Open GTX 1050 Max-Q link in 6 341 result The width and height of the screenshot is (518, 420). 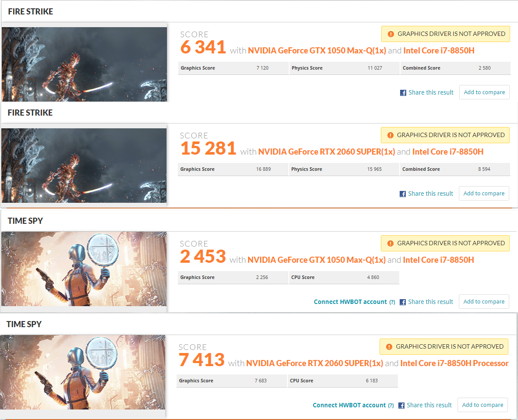pyautogui.click(x=317, y=50)
